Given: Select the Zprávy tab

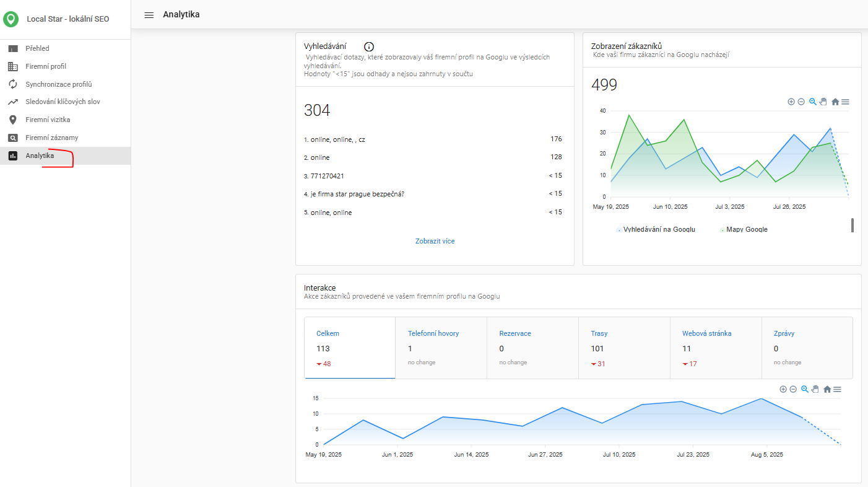Looking at the screenshot, I should (x=807, y=348).
